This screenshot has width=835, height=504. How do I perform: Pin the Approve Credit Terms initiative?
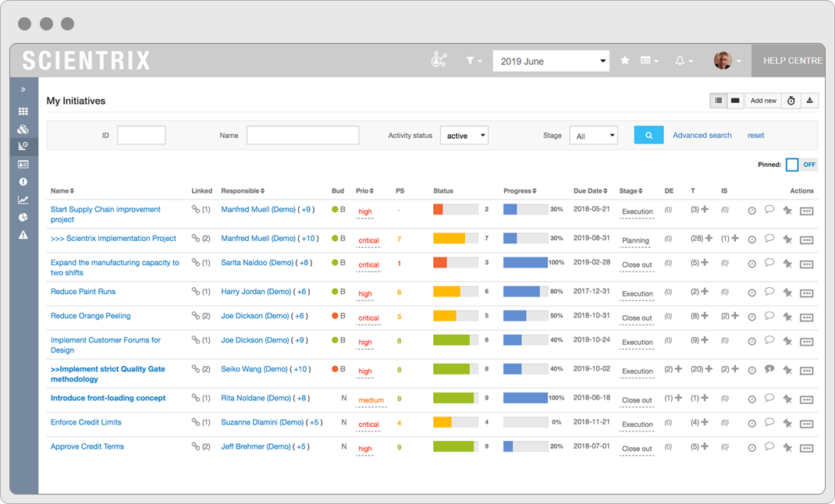(787, 448)
